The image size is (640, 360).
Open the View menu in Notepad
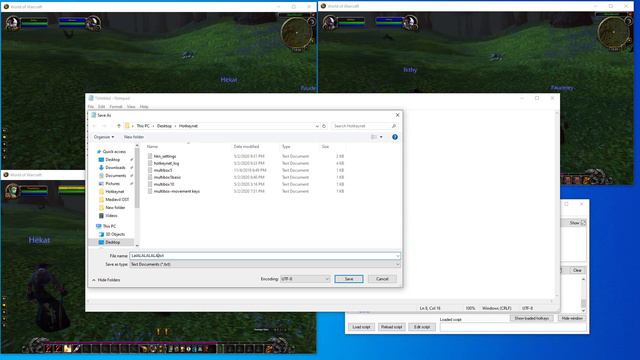131,107
